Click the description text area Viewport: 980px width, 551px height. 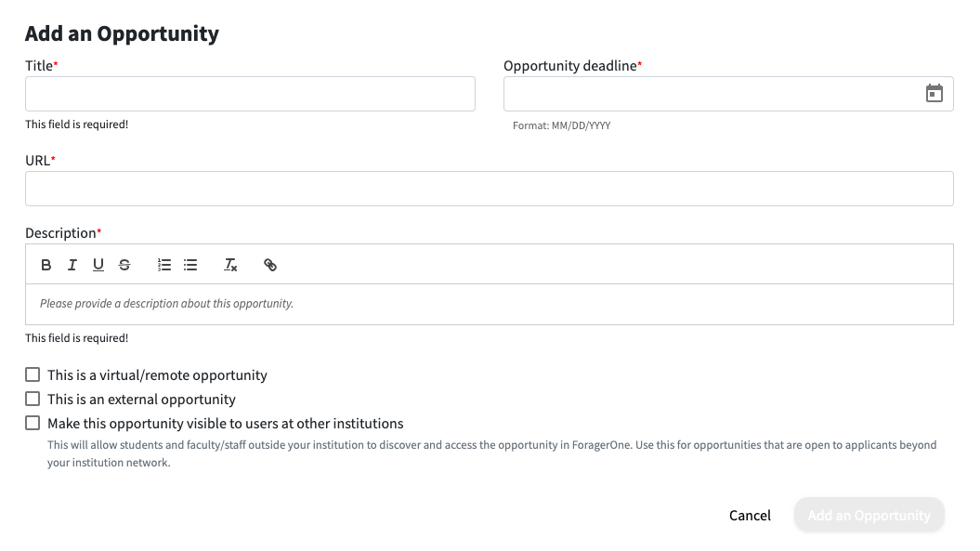[x=490, y=304]
